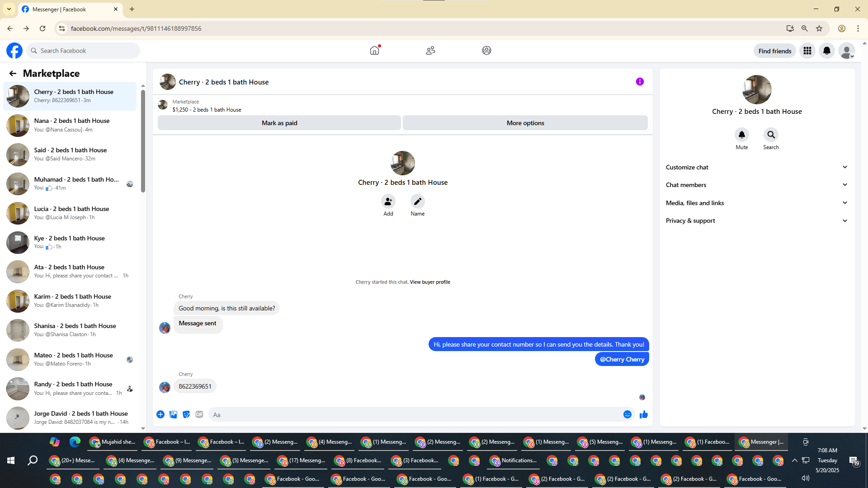Click the attach photo icon
Image resolution: width=868 pixels, height=488 pixels.
coord(173,414)
